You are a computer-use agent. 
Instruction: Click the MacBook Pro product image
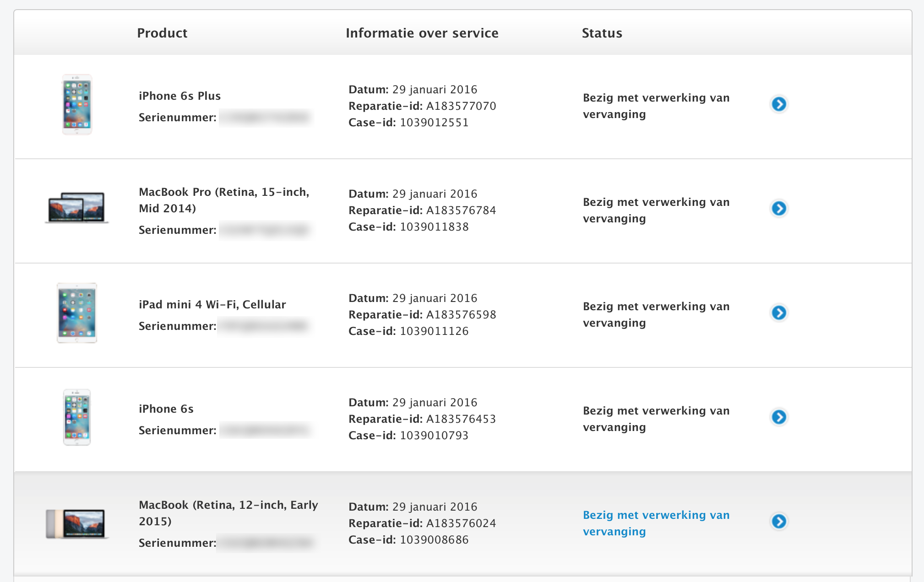tap(77, 208)
